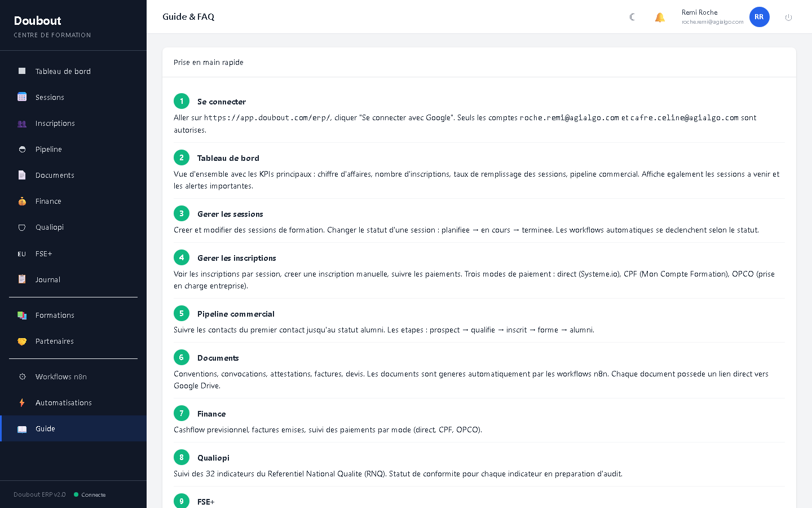Open the Journal page
812x508 pixels.
coord(47,279)
